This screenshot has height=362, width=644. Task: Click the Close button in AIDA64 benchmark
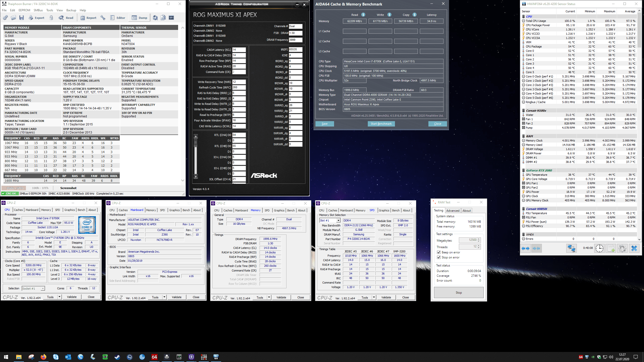coord(437,124)
